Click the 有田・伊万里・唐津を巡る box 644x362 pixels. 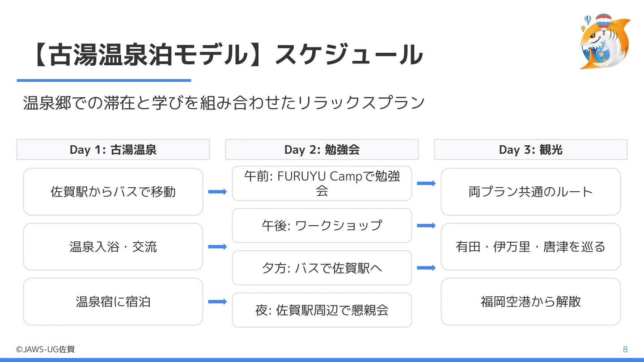point(531,247)
